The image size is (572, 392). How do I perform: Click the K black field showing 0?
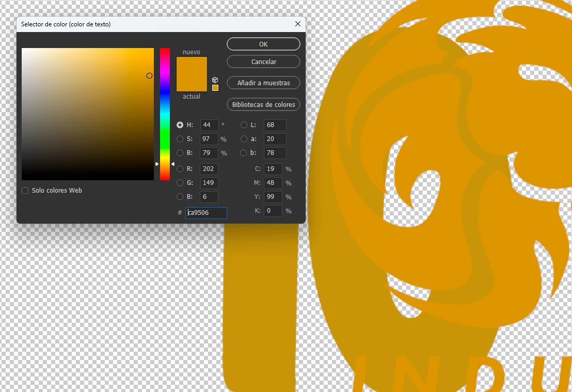(273, 211)
